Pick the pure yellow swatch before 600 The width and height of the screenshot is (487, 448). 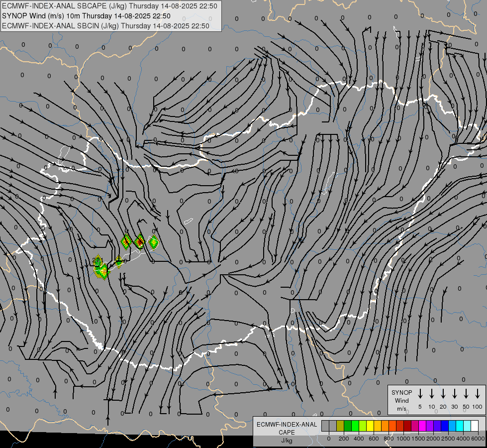[x=370, y=426]
